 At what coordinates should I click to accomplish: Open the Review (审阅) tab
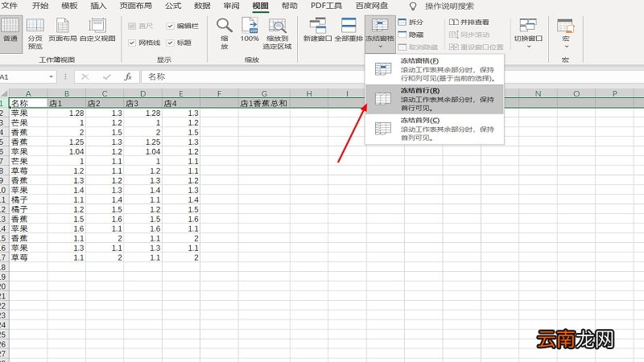click(x=231, y=6)
